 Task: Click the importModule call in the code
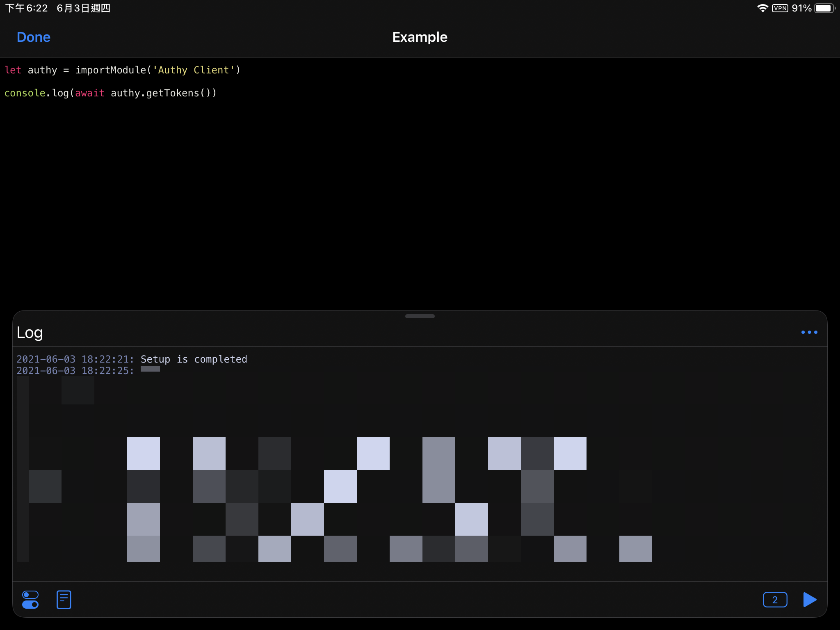(x=111, y=70)
